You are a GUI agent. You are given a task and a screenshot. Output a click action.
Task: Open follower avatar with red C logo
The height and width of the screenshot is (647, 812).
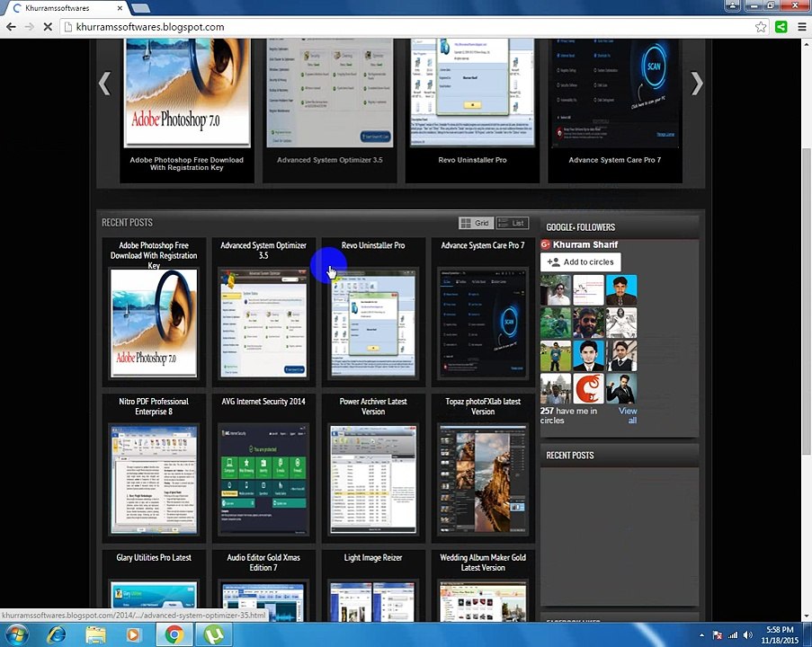(x=588, y=388)
